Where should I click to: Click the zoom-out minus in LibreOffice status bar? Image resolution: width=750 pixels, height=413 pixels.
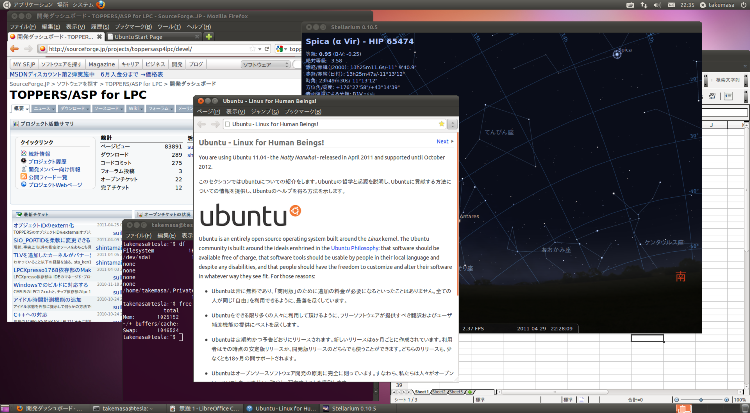pyautogui.click(x=676, y=399)
